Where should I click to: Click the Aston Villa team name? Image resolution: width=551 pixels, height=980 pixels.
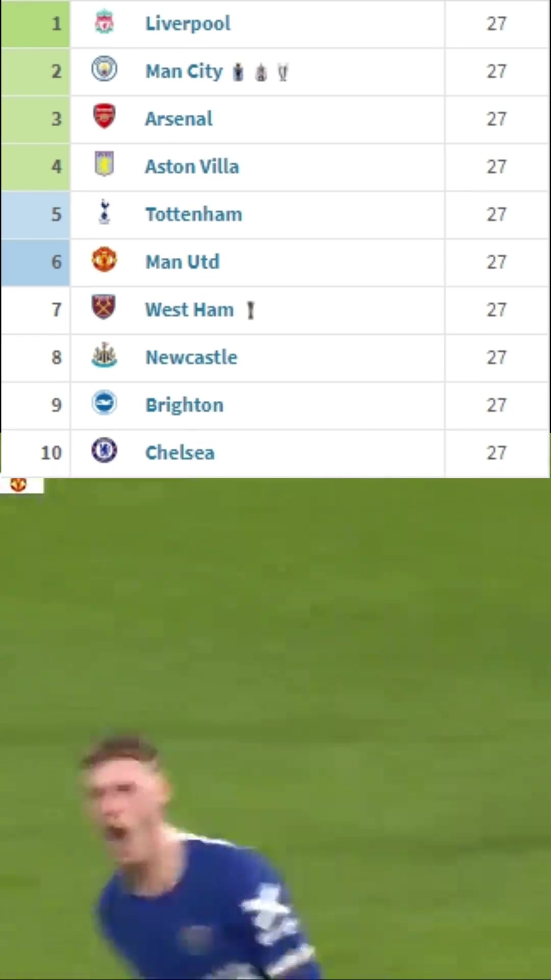(192, 166)
